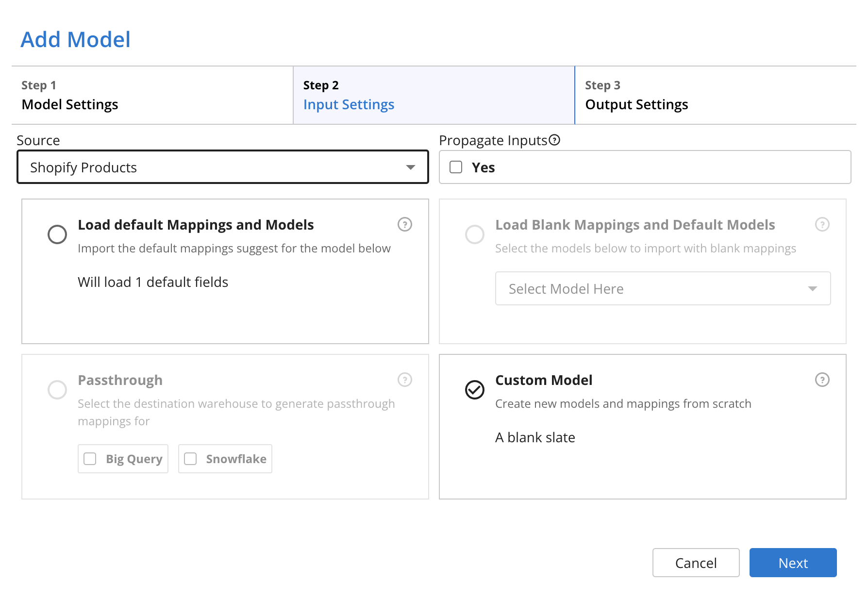Screen dimensions: 868x600
Task: Click the help icon on Load Blank Mappings card
Action: click(x=822, y=224)
